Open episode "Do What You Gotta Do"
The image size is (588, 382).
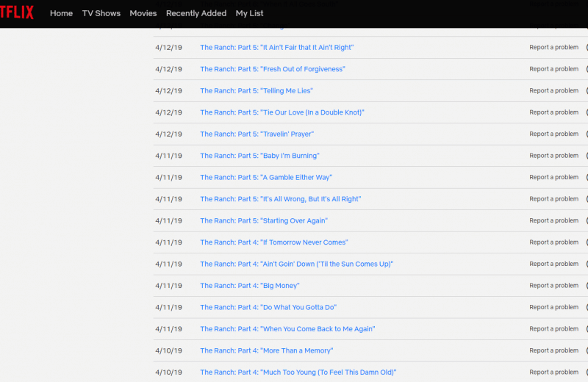coord(268,307)
